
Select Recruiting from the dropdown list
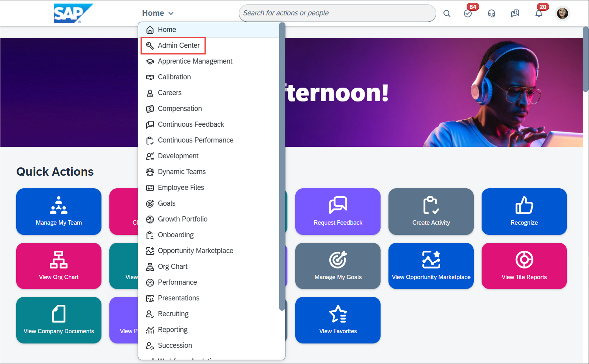pos(173,314)
